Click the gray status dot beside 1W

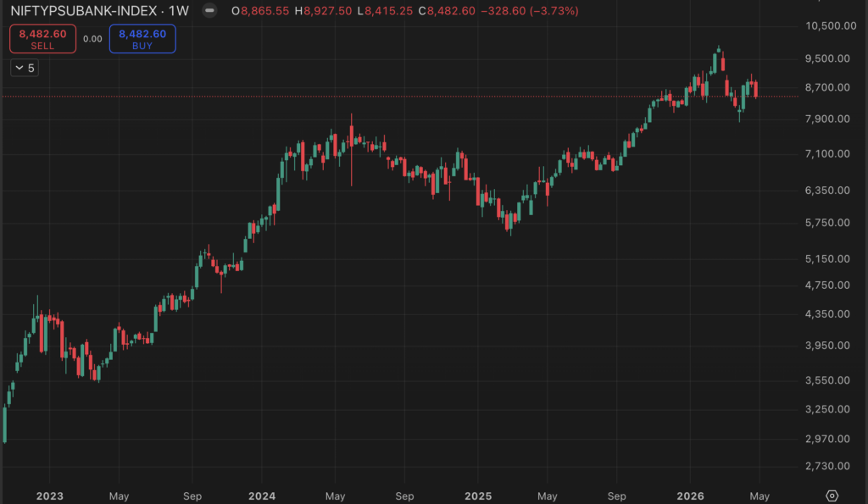pyautogui.click(x=209, y=10)
